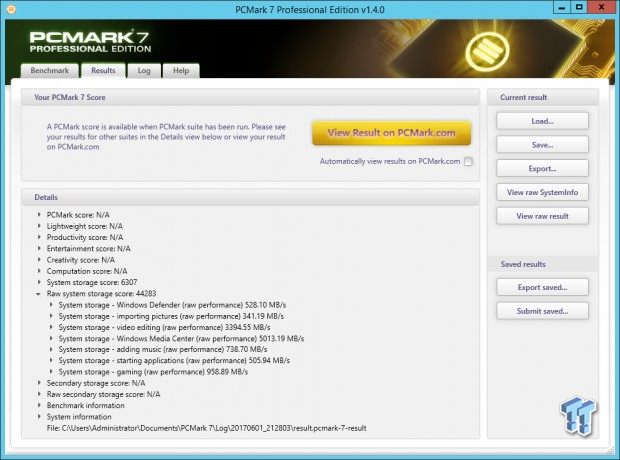620x460 pixels.
Task: Expand the video editing raw performance row
Action: tap(51, 327)
